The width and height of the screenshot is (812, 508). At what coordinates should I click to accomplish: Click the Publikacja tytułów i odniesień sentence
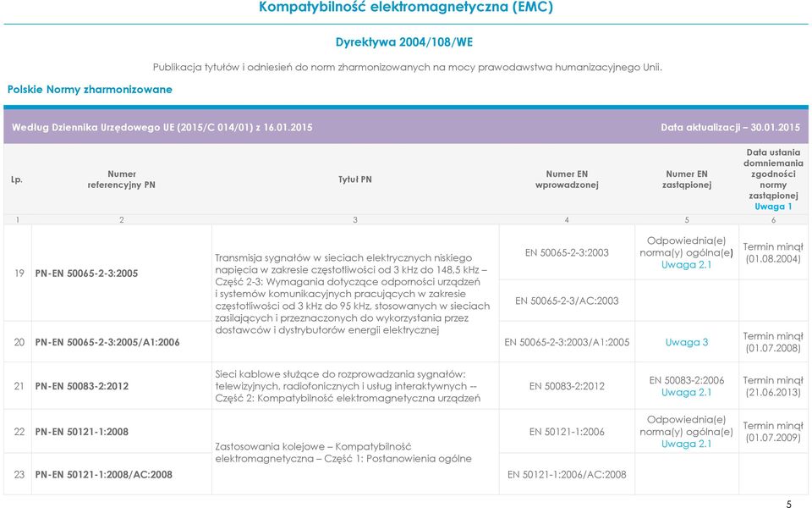(x=408, y=68)
